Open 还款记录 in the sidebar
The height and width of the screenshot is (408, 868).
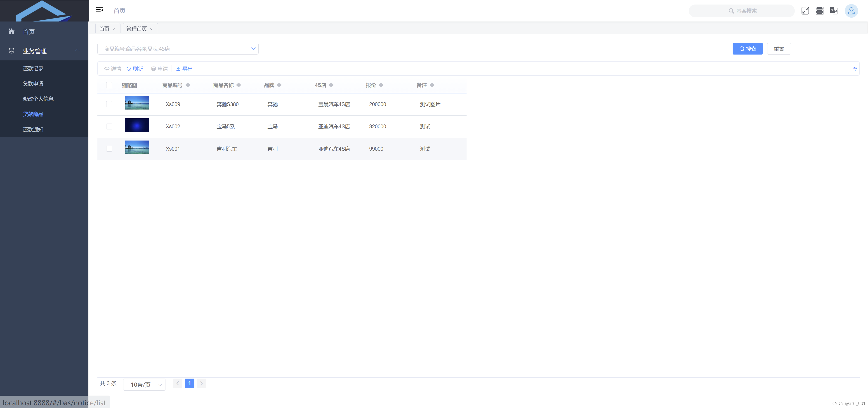click(x=33, y=68)
